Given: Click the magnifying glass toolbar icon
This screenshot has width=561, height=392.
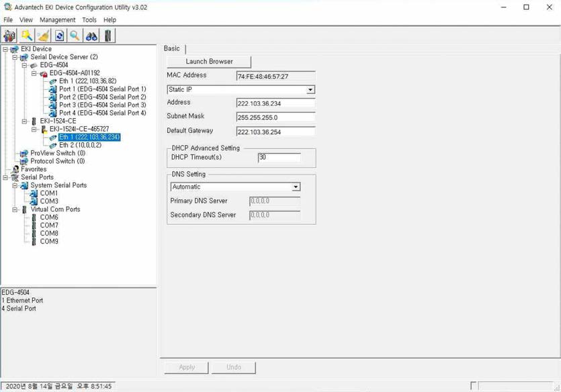Looking at the screenshot, I should coord(75,36).
